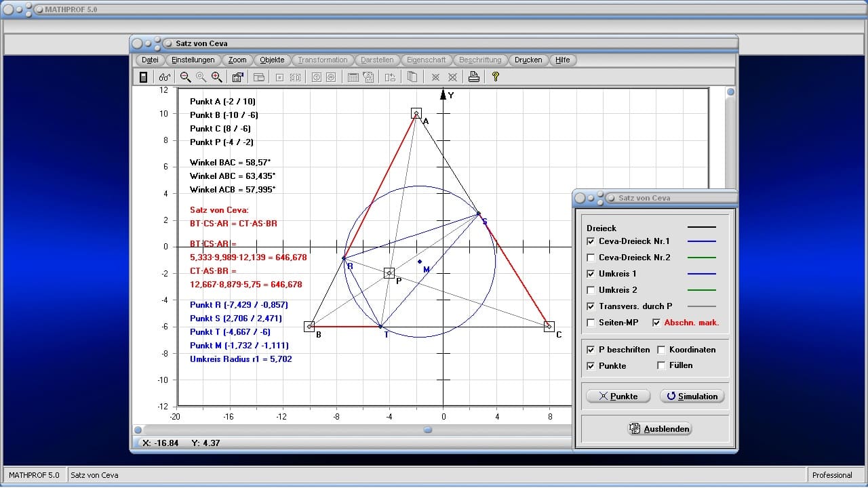Screen dimensions: 868x488
Task: Enable the Füllen checkbox
Action: pyautogui.click(x=661, y=365)
